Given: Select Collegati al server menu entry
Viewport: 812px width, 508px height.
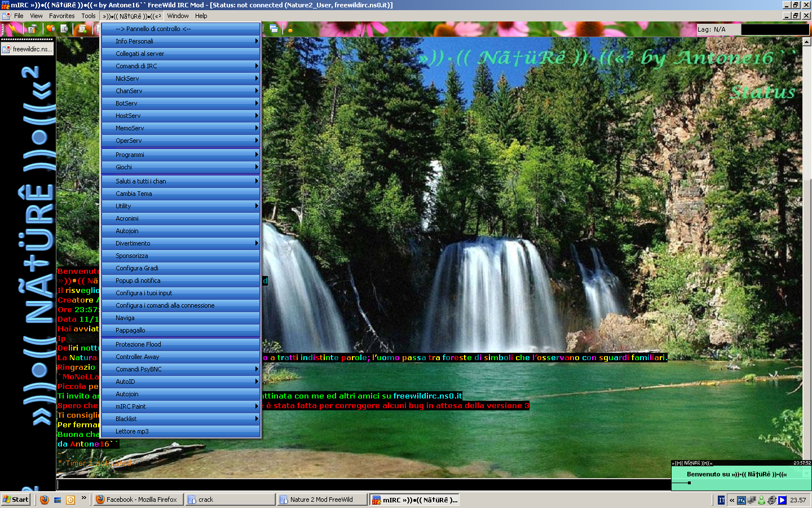Looking at the screenshot, I should click(x=180, y=54).
